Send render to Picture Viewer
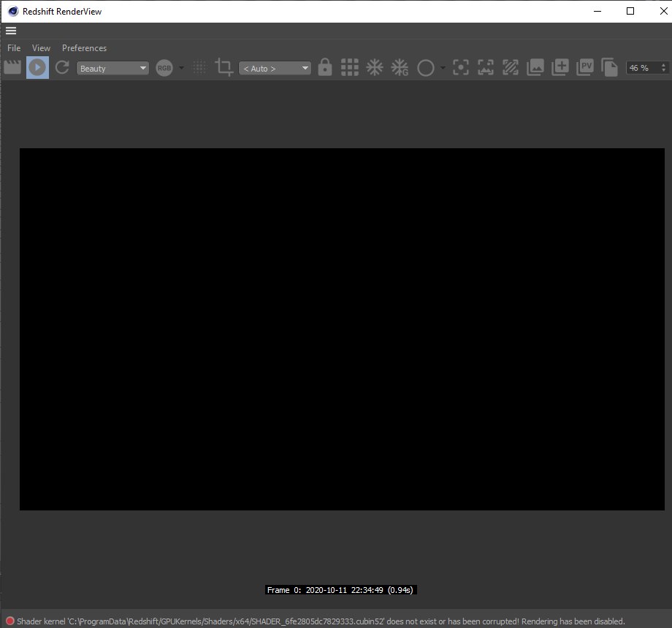The width and height of the screenshot is (672, 628). tap(585, 67)
